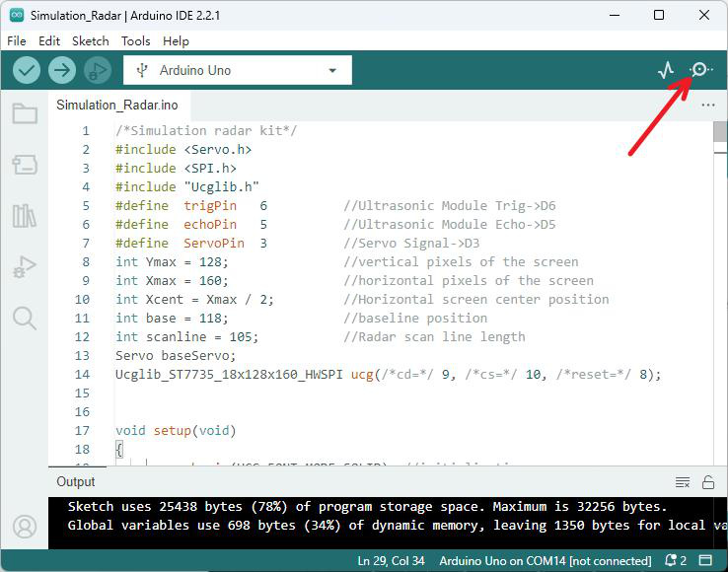Open the notifications bell showing 2

coord(676,560)
